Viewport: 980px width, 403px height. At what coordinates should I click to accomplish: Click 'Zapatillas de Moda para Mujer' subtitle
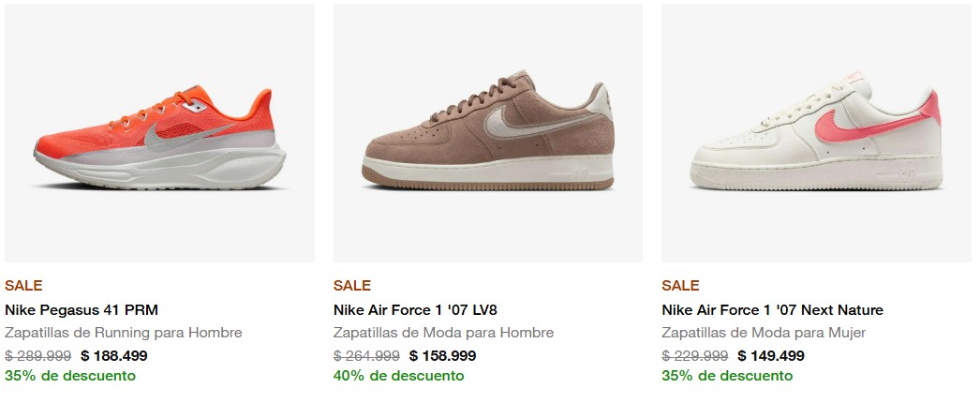click(x=764, y=333)
